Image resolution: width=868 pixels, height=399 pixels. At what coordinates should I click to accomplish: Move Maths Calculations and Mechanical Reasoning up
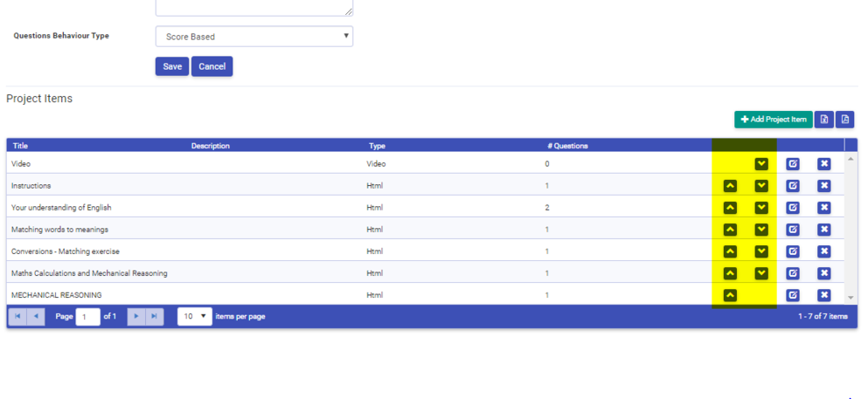coord(730,273)
